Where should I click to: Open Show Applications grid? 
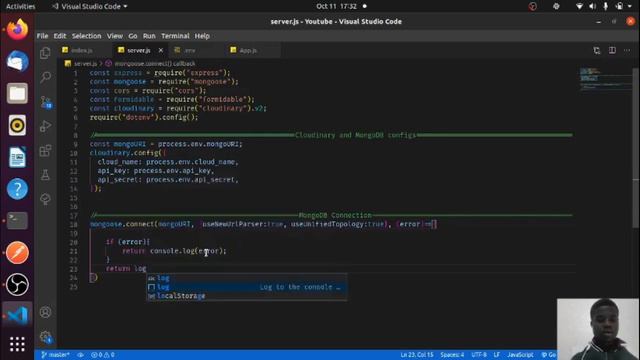pyautogui.click(x=17, y=344)
